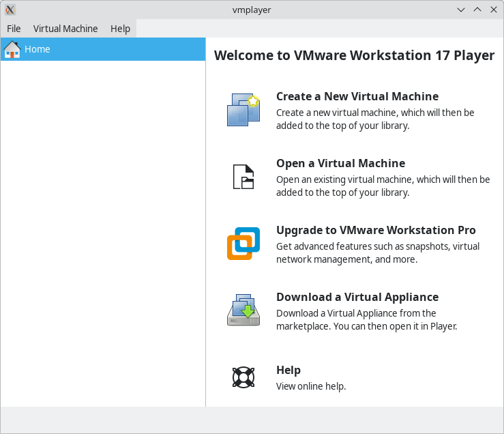504x434 pixels.
Task: Click the VMware Workstation Pro upgrade logo
Action: pos(243,244)
